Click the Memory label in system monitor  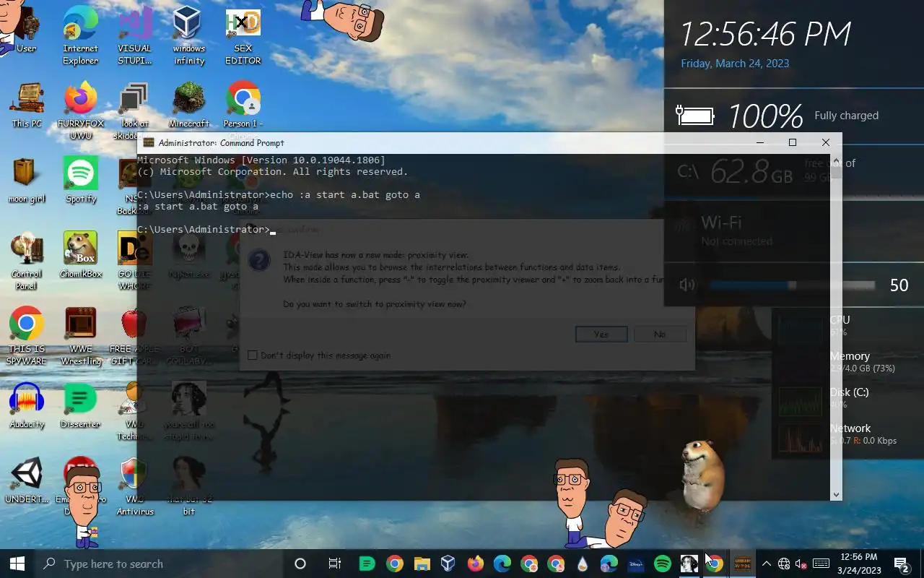tap(850, 356)
